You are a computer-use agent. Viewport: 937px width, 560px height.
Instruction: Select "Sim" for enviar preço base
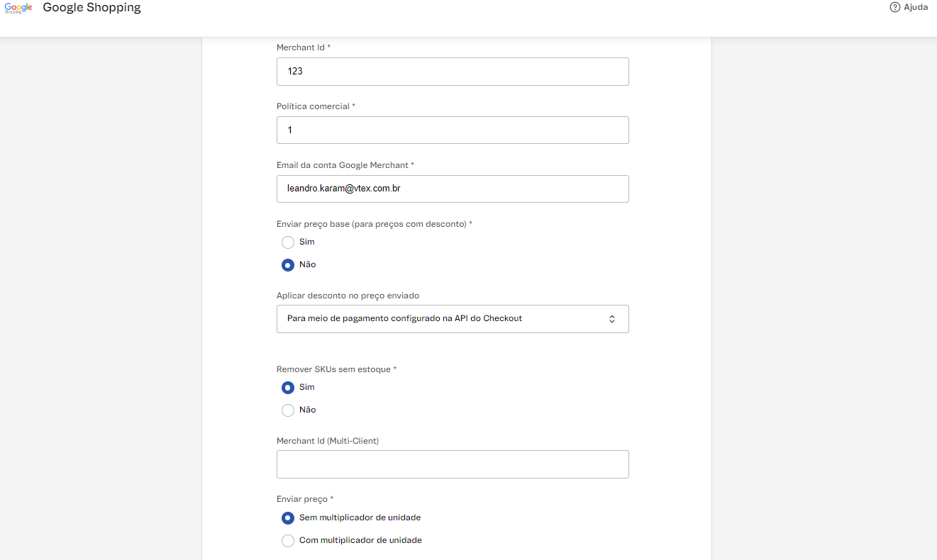pos(288,242)
